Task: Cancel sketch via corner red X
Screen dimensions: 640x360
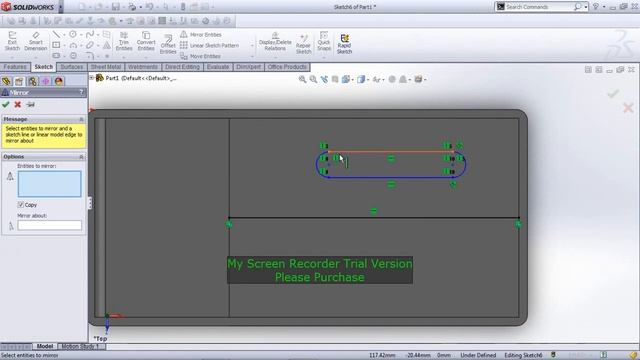Action: [x=628, y=108]
